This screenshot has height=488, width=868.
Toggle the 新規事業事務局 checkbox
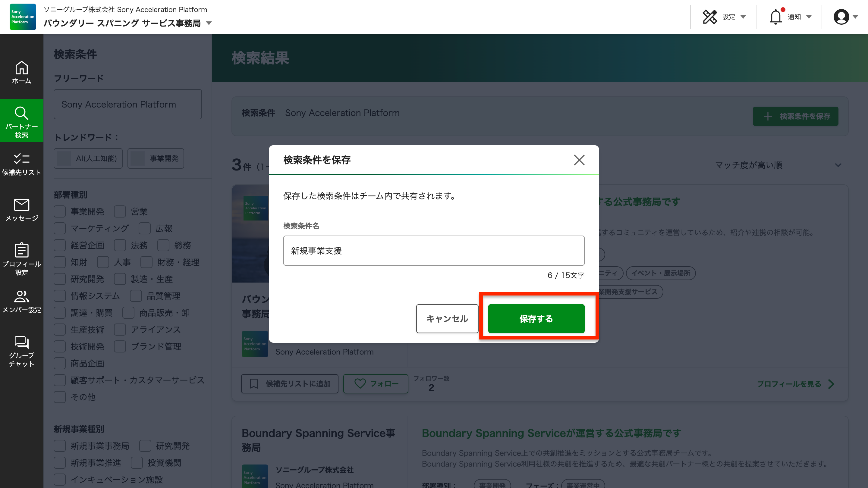click(x=60, y=446)
